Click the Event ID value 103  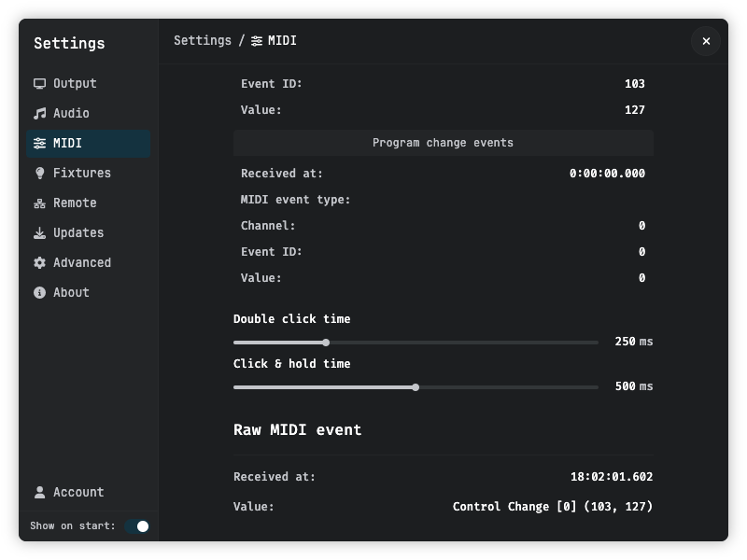click(x=635, y=84)
